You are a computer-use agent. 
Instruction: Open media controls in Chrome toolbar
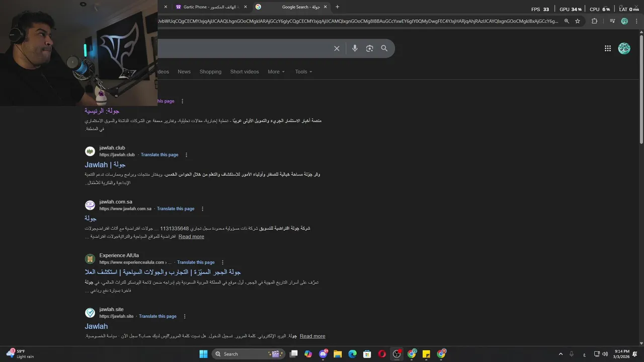click(x=612, y=21)
